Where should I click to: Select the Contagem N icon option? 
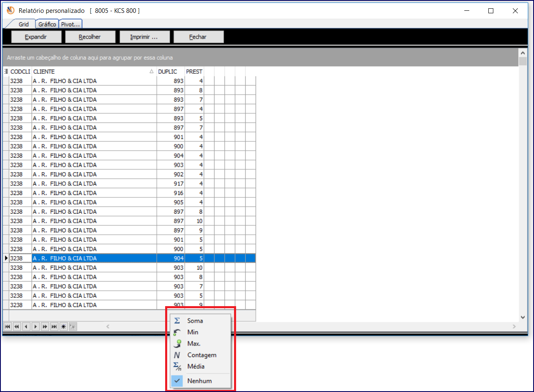(177, 355)
